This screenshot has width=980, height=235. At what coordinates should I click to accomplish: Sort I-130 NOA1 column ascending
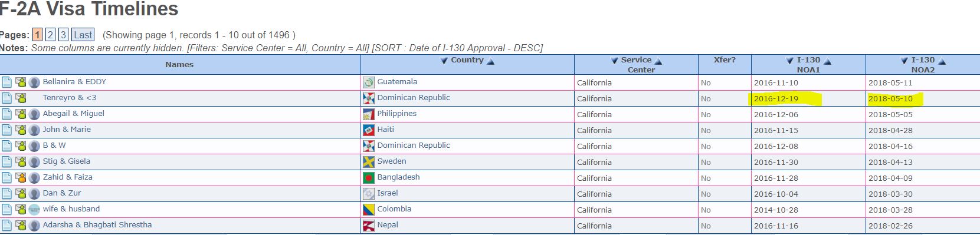coord(828,61)
